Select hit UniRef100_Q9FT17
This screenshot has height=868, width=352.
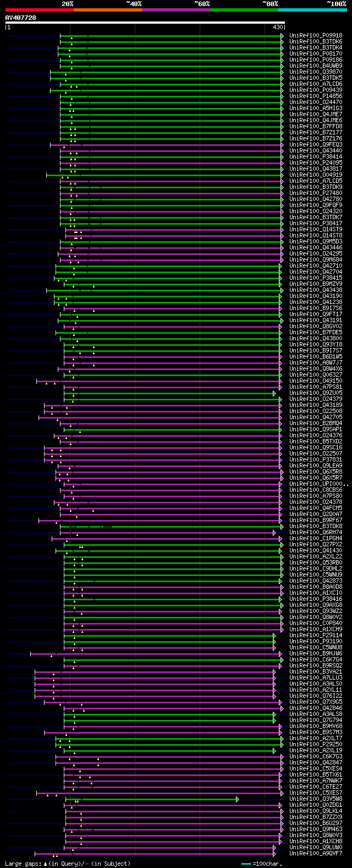click(x=316, y=314)
